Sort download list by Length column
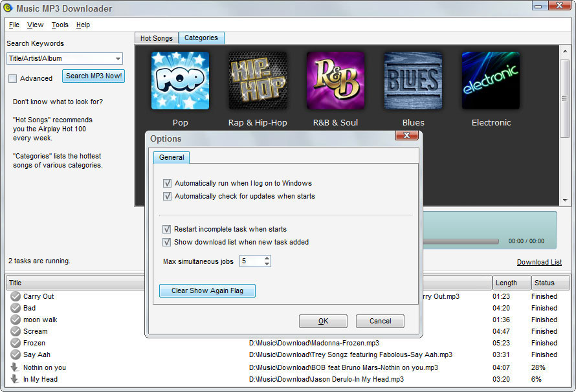Screen dimensions: 576x392 pyautogui.click(x=512, y=283)
